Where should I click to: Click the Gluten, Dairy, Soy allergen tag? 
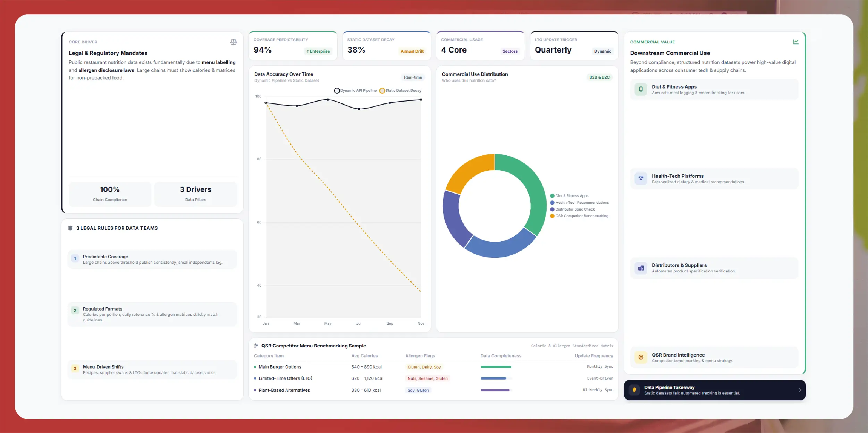point(424,367)
